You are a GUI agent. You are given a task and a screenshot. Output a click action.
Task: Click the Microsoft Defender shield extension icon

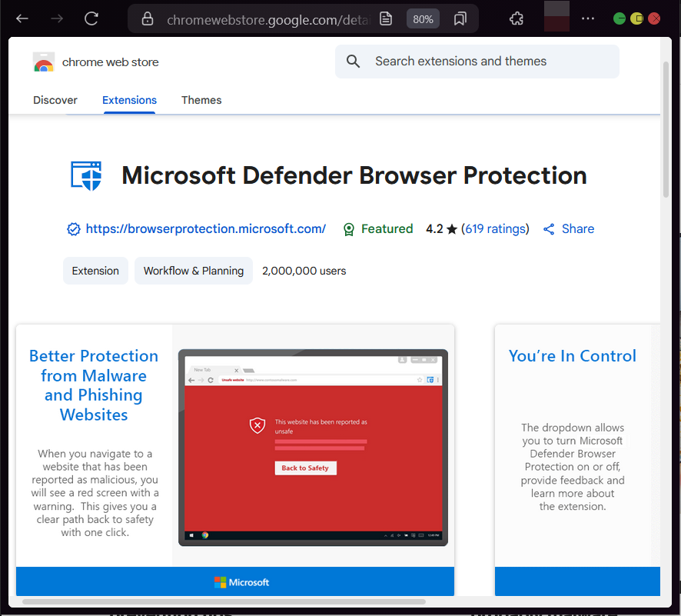click(x=86, y=175)
